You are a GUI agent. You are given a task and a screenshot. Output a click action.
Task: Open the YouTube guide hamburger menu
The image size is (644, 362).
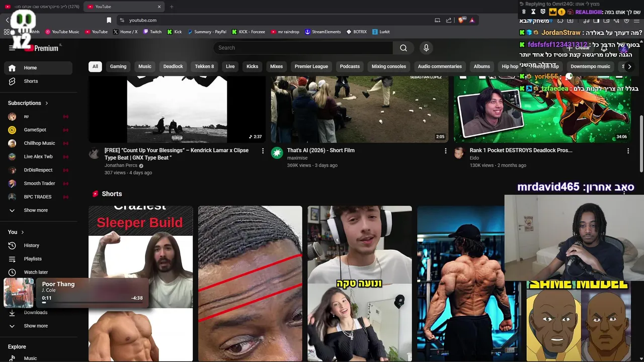coord(12,48)
